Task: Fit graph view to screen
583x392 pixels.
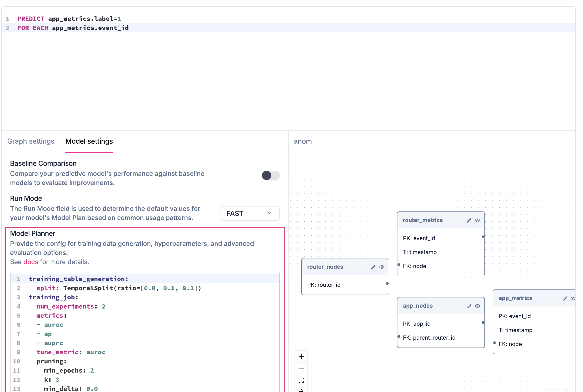Action: (x=301, y=380)
